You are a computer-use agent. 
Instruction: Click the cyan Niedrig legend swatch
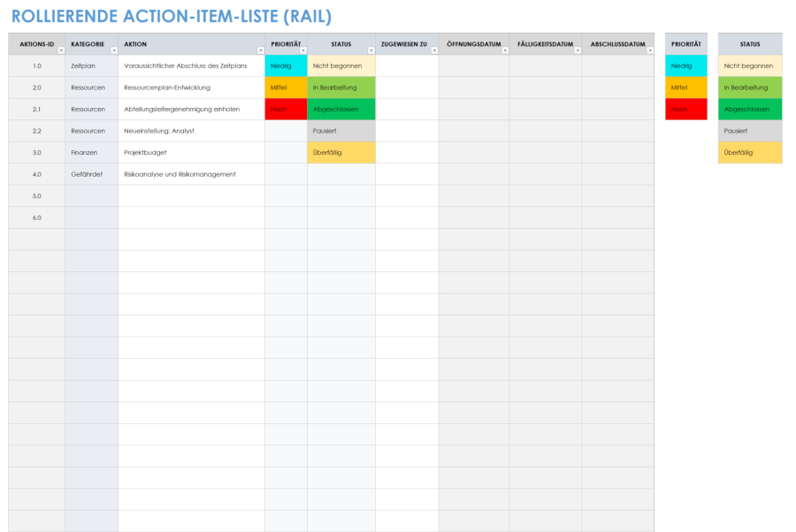[686, 65]
